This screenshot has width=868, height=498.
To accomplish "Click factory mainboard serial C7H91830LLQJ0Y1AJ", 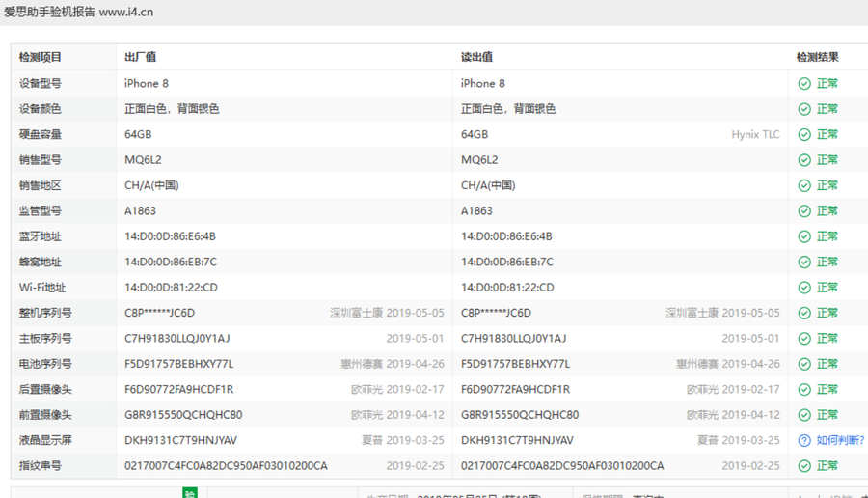I will point(177,339).
